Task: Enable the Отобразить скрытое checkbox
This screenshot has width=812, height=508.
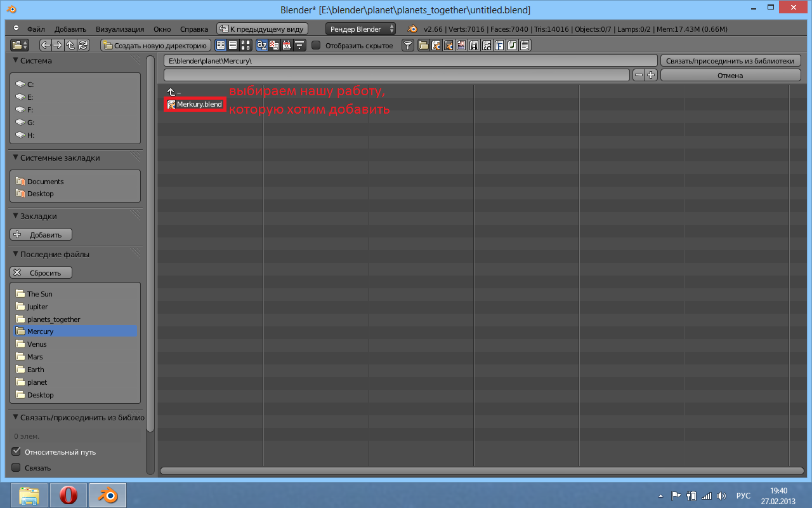Action: pyautogui.click(x=316, y=45)
